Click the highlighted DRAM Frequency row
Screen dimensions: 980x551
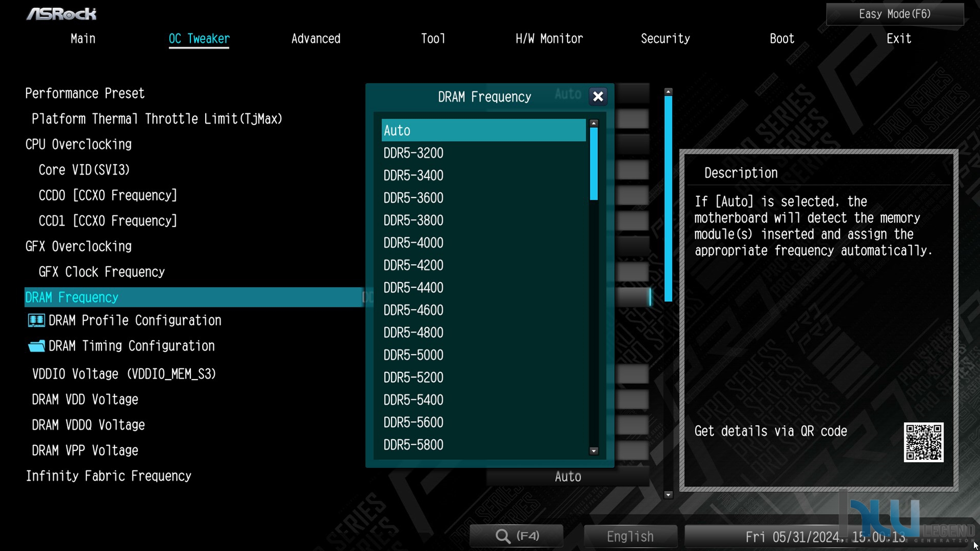coord(193,298)
